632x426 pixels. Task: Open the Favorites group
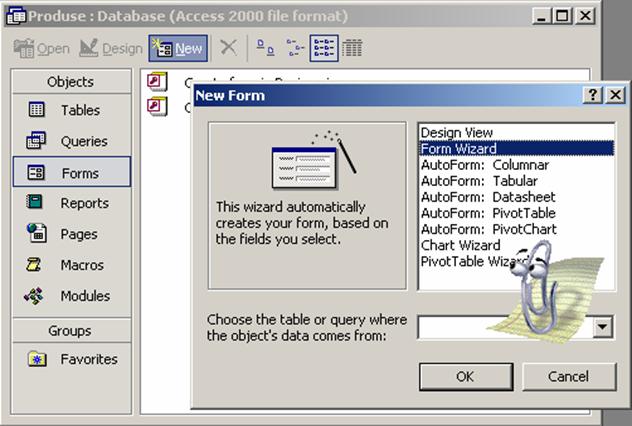[71, 359]
